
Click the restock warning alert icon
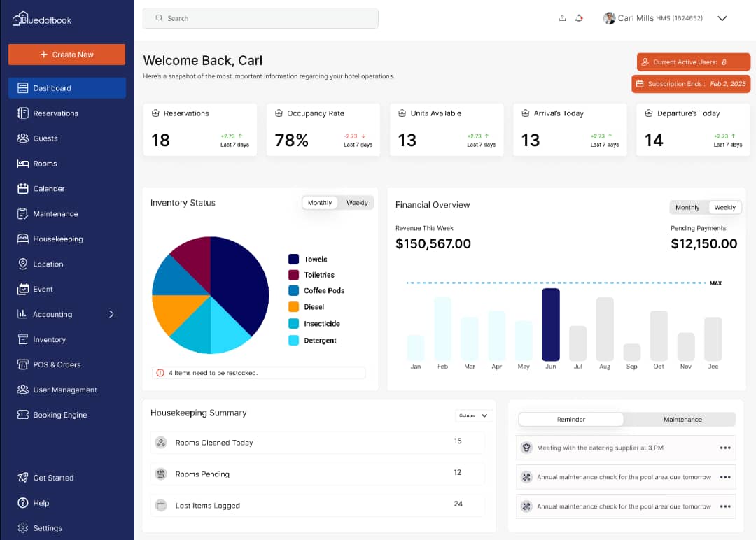(x=160, y=373)
